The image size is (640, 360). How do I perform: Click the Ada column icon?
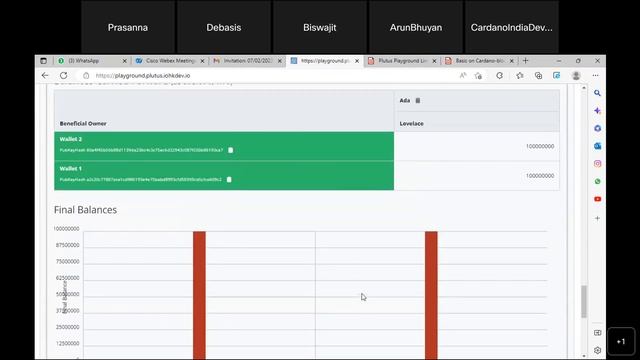418,100
